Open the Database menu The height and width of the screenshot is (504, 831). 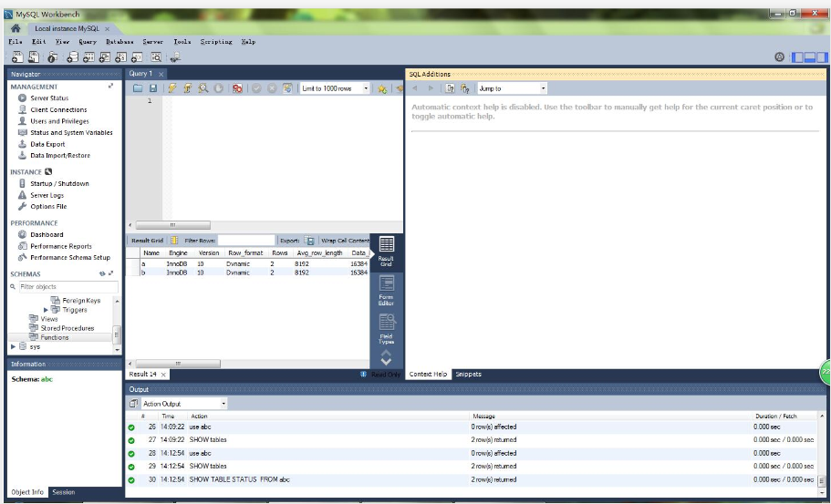point(119,41)
